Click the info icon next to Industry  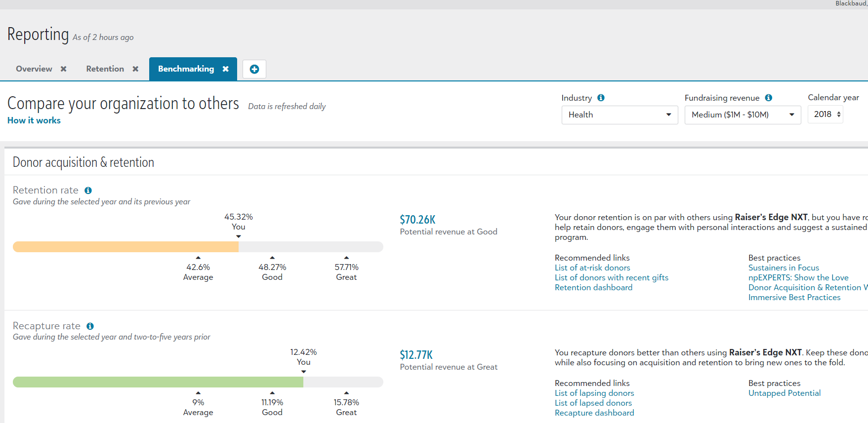coord(601,98)
